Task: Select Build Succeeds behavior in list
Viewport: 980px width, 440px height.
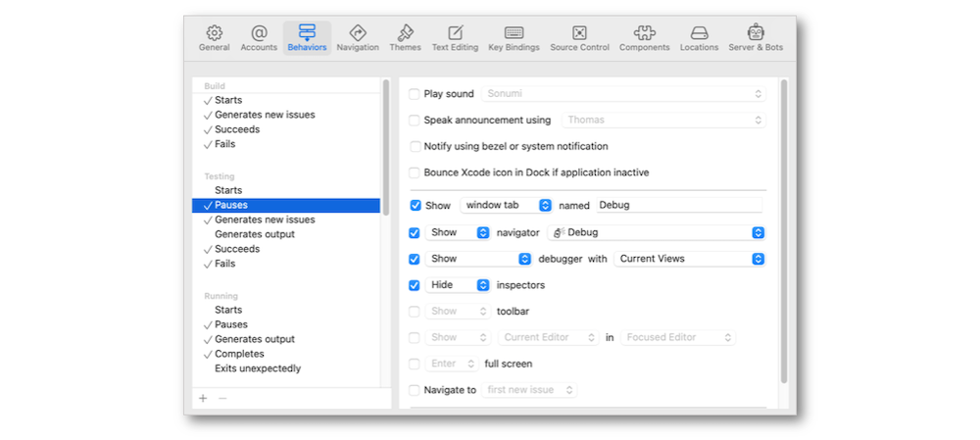Action: coord(237,129)
